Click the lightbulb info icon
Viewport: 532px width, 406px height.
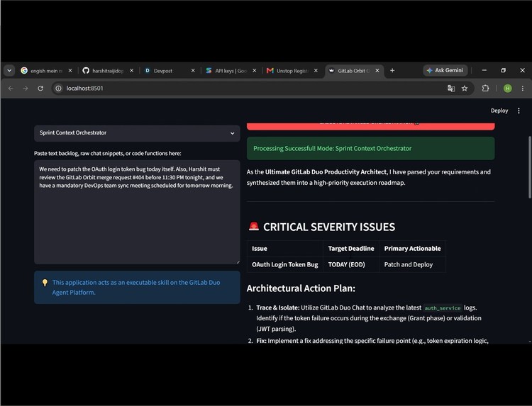pyautogui.click(x=45, y=282)
